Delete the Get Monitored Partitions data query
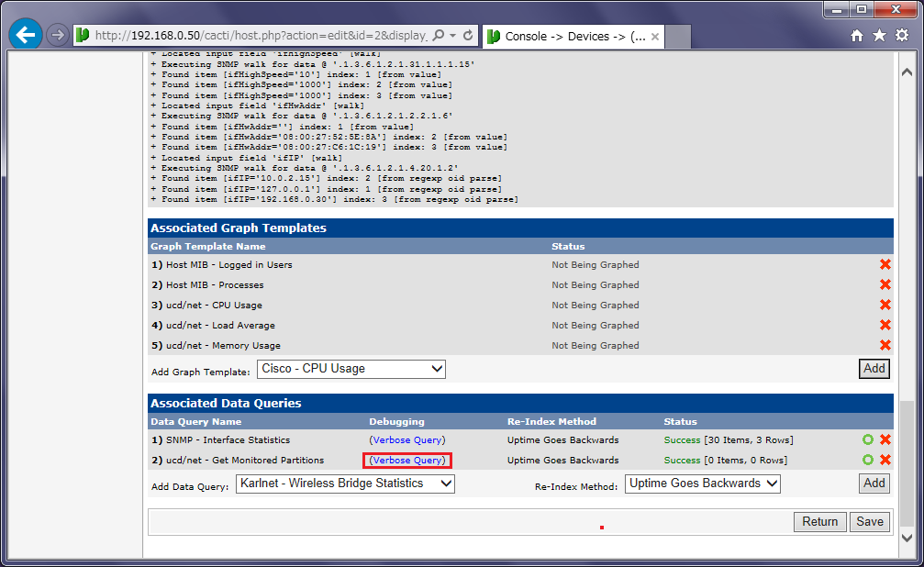 coord(885,460)
